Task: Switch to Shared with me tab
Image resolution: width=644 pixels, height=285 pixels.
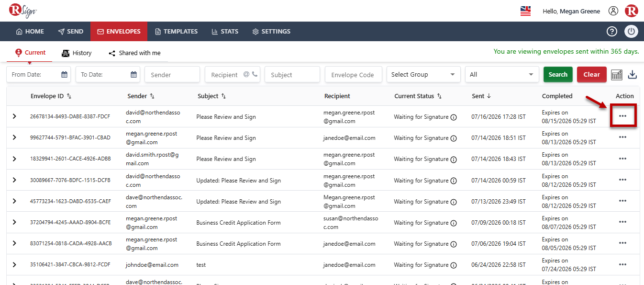Action: (x=134, y=53)
